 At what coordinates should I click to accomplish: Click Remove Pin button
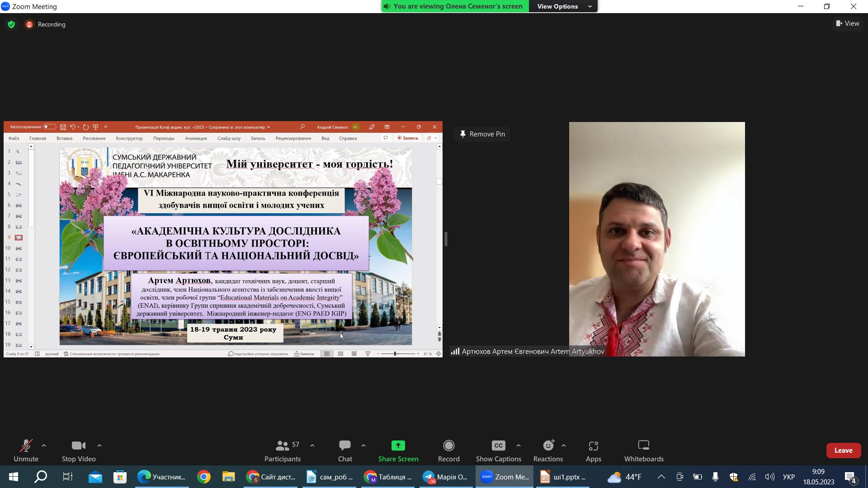tap(482, 134)
